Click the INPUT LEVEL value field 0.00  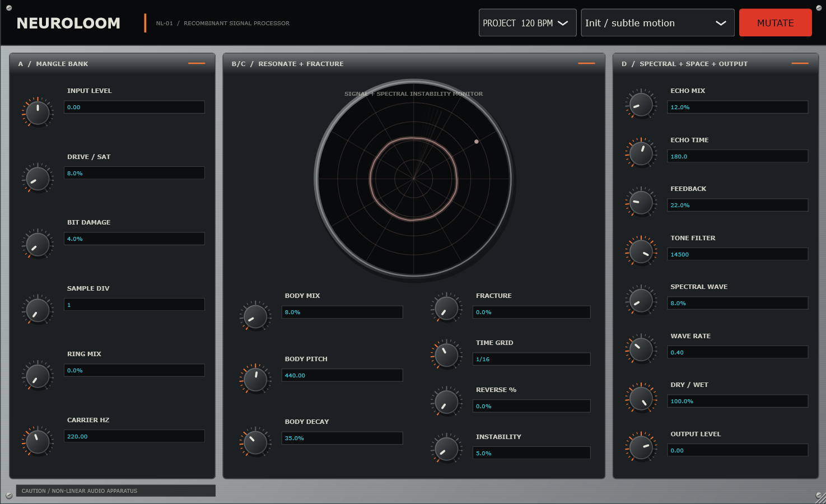(134, 107)
